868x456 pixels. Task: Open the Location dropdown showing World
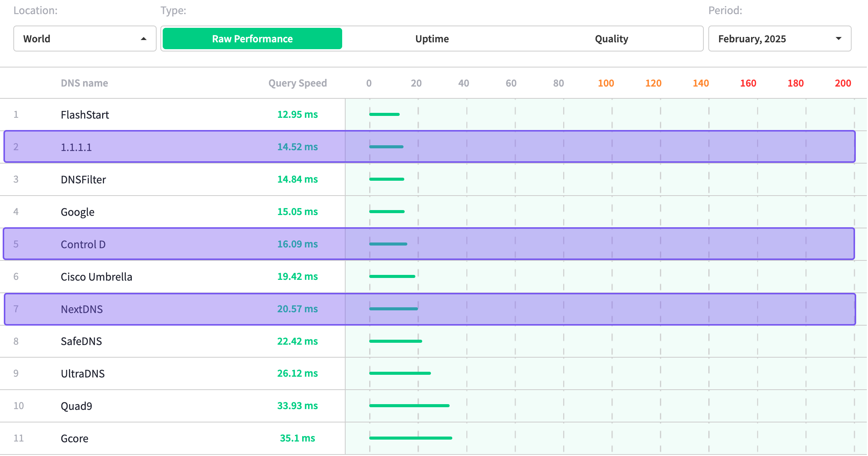tap(85, 39)
